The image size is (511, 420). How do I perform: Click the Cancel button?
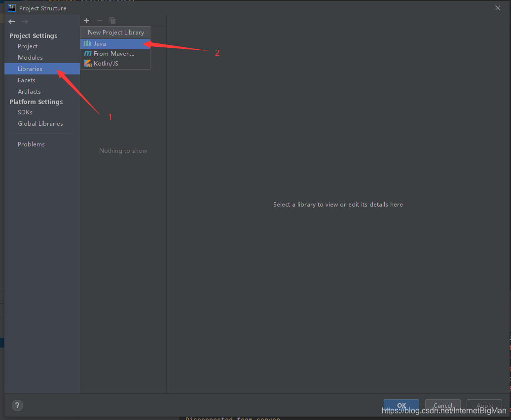442,406
